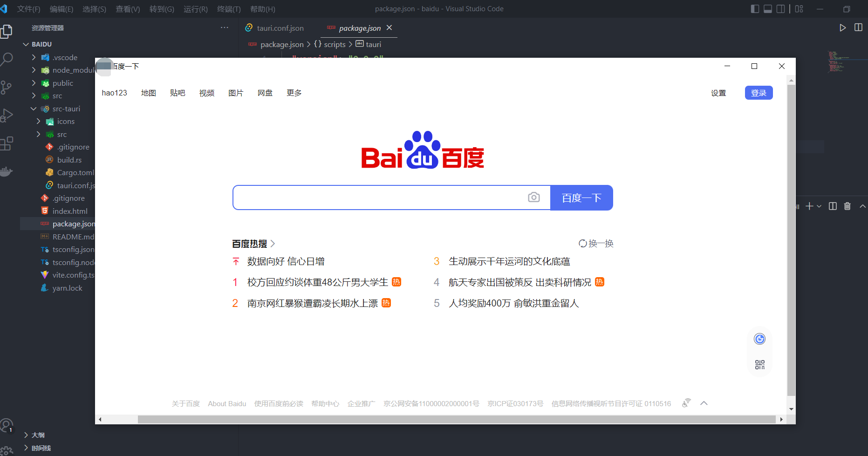Viewport: 868px width, 456px height.
Task: Click the 百度一下 search button
Action: coord(581,197)
